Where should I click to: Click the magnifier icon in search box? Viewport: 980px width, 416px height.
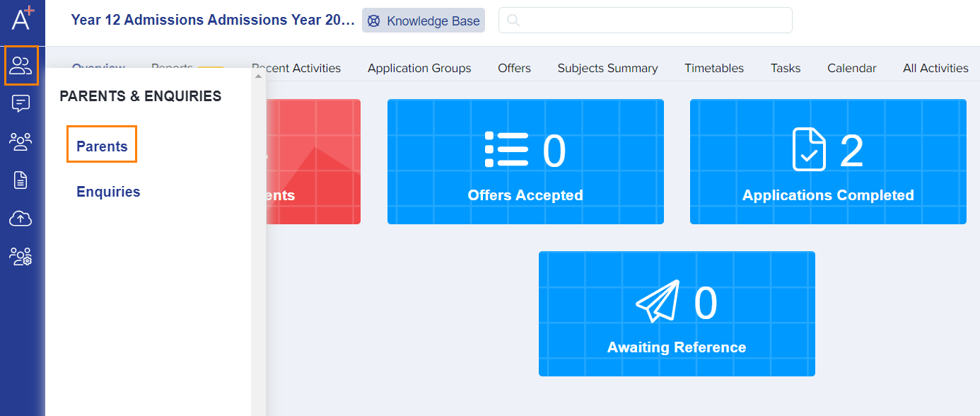pos(513,21)
